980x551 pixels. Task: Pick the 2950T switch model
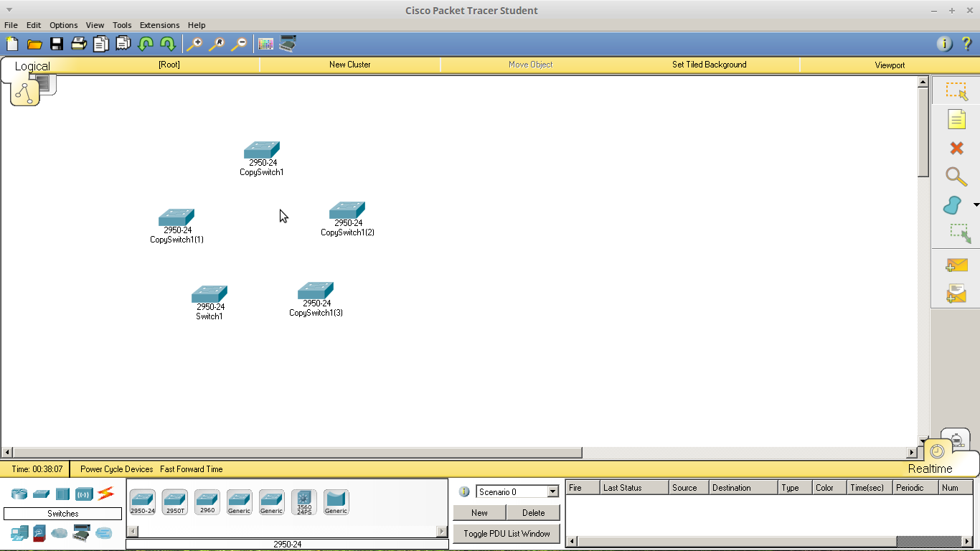[x=174, y=502]
